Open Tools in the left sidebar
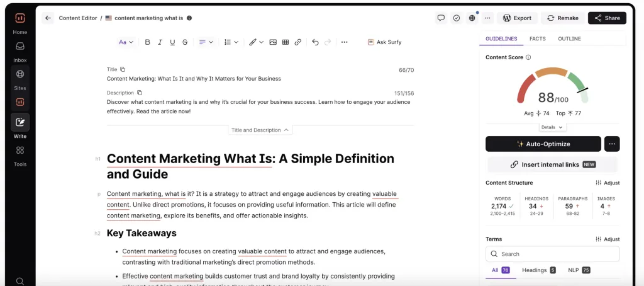Image resolution: width=644 pixels, height=286 pixels. pyautogui.click(x=20, y=155)
